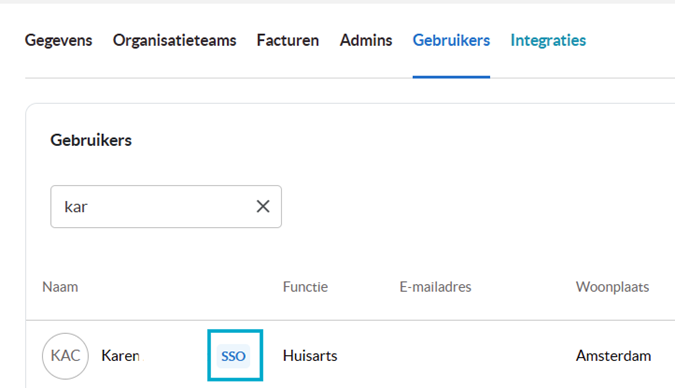This screenshot has height=388, width=675.
Task: Click the Huisarts function cell
Action: (x=310, y=356)
